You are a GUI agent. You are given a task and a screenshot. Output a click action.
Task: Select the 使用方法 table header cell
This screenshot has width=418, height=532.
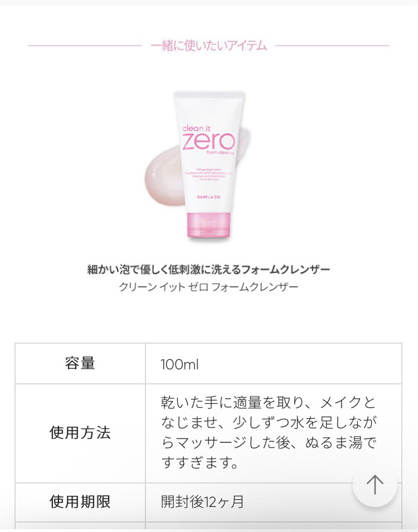tap(80, 433)
